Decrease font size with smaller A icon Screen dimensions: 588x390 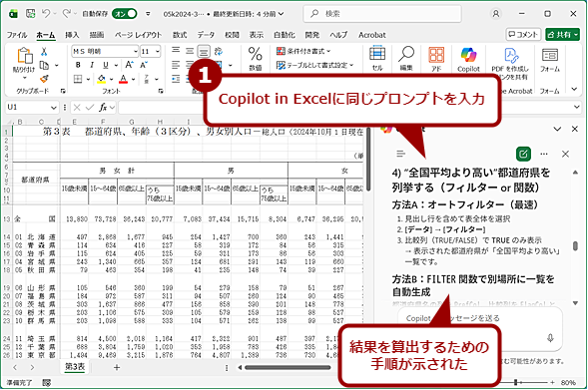[x=143, y=65]
